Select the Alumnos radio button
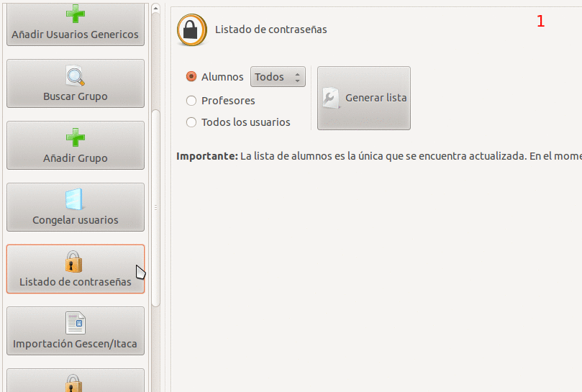This screenshot has height=392, width=582. coord(191,76)
